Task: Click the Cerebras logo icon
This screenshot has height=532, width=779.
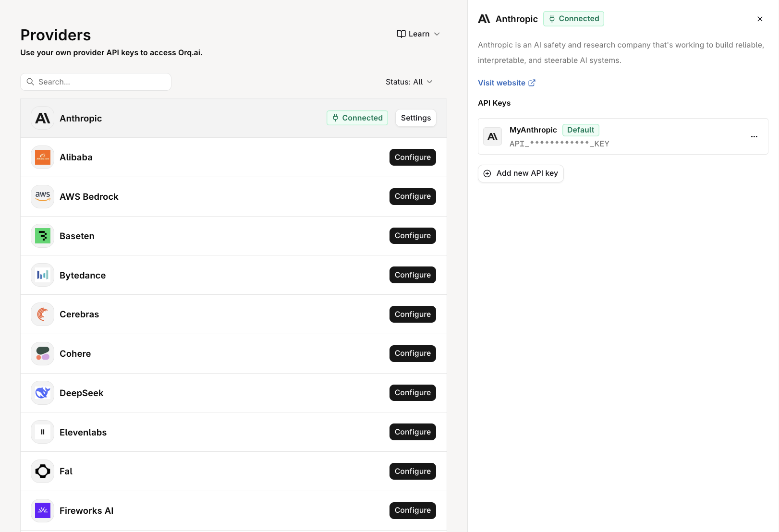Action: click(x=43, y=314)
